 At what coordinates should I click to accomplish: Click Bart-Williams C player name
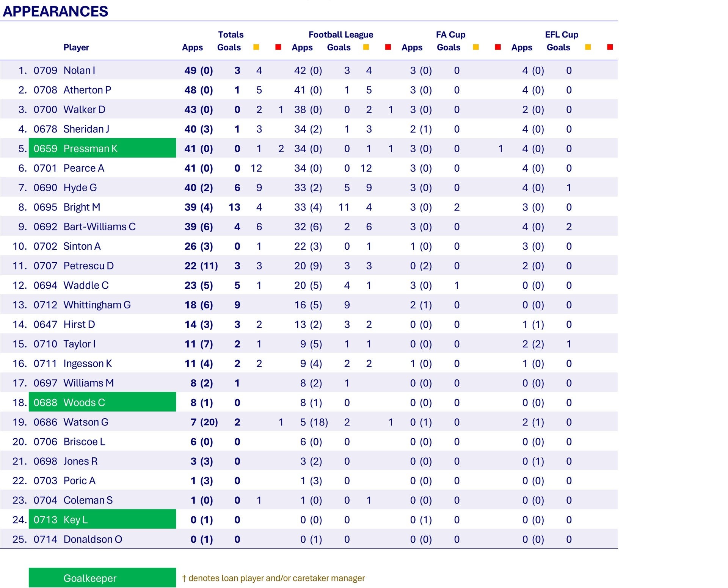(x=99, y=227)
